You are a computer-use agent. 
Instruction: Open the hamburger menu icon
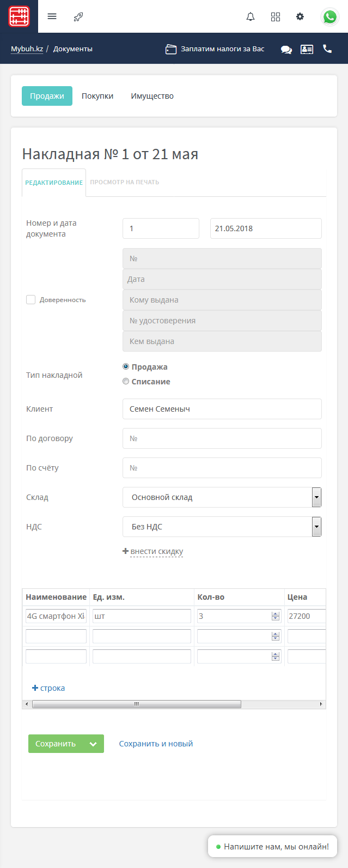pos(52,16)
